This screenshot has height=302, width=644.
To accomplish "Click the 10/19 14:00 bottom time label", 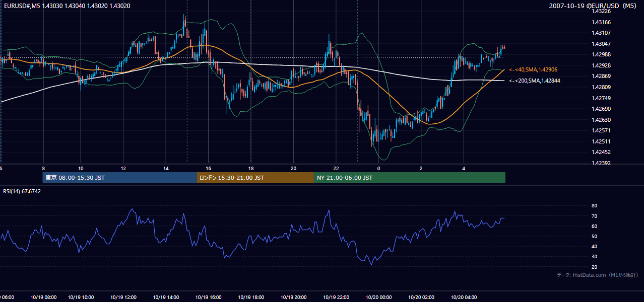I will (166, 297).
